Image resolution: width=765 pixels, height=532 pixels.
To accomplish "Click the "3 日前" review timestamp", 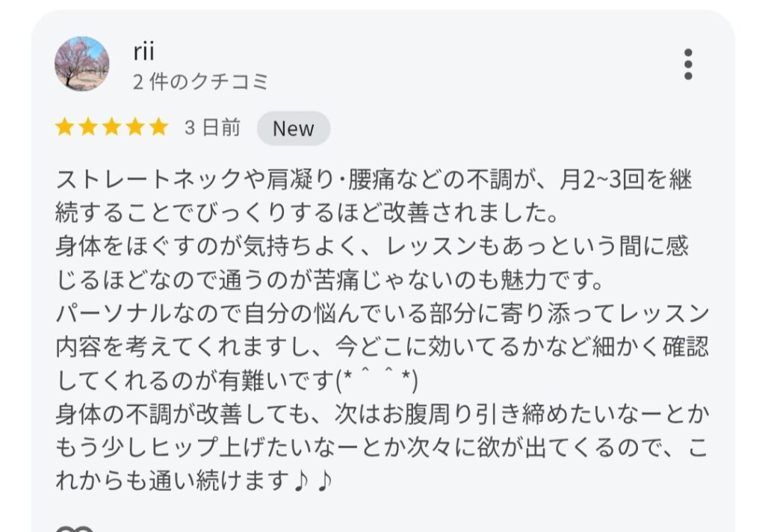I will (213, 128).
